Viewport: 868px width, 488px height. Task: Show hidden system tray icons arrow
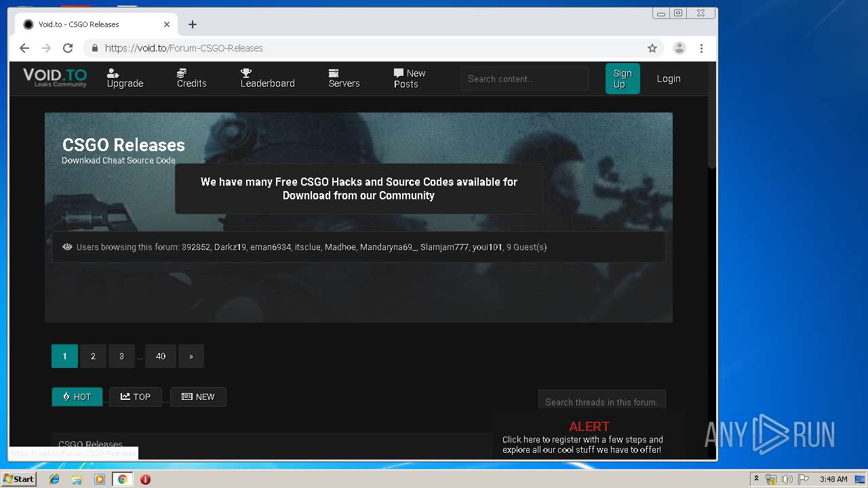[x=756, y=479]
